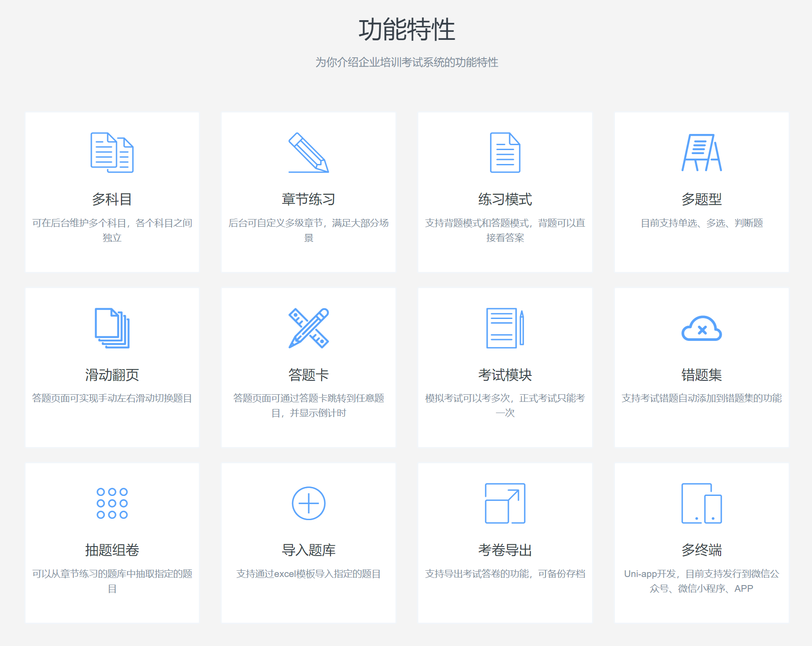
Task: Click description Uni-app开发，目前支持发行到微信公众号
Action: pos(701,581)
